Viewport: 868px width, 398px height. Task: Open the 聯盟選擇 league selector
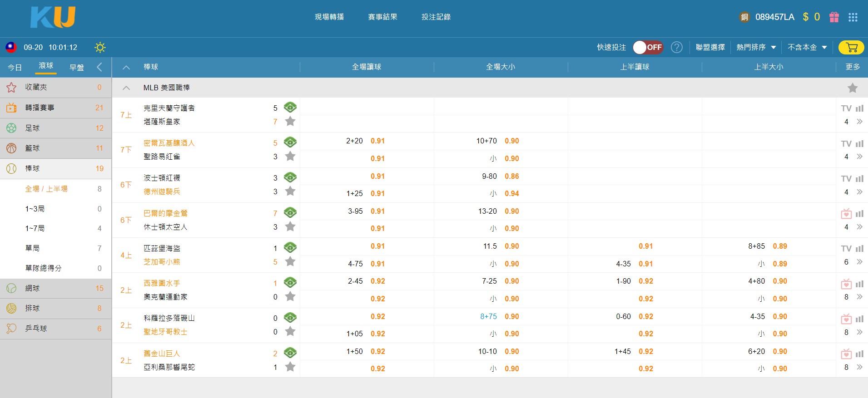click(x=710, y=47)
